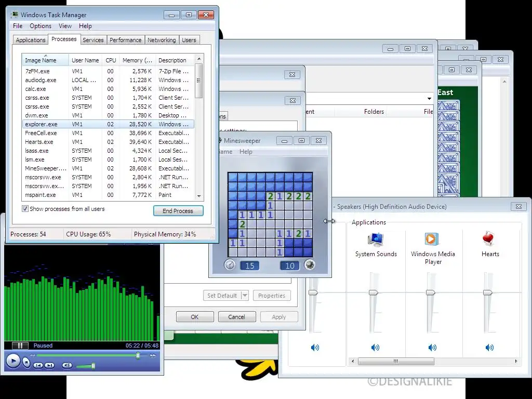
Task: Click the Properties button
Action: 271,296
